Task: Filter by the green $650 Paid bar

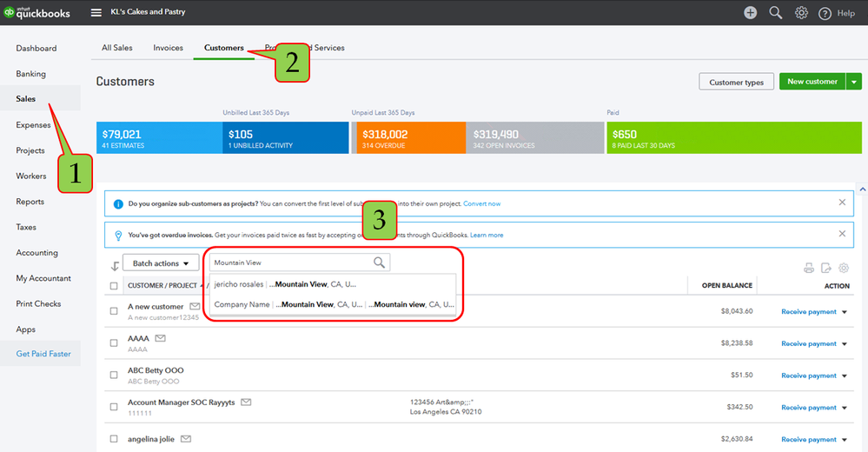Action: [x=734, y=138]
